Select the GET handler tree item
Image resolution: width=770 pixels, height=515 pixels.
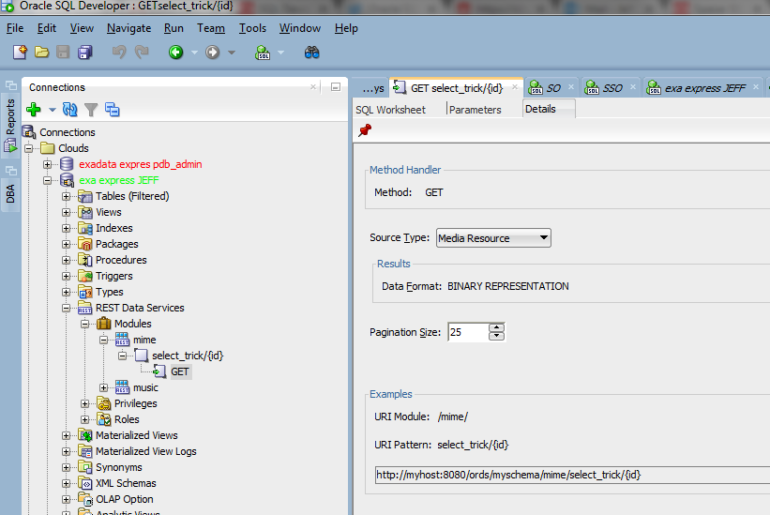(179, 372)
